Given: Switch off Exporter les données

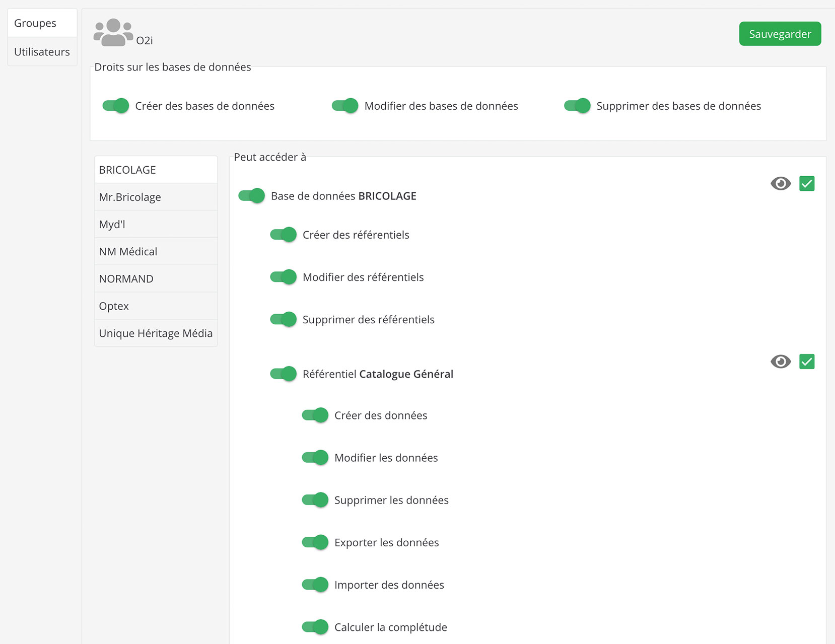Looking at the screenshot, I should coord(315,542).
